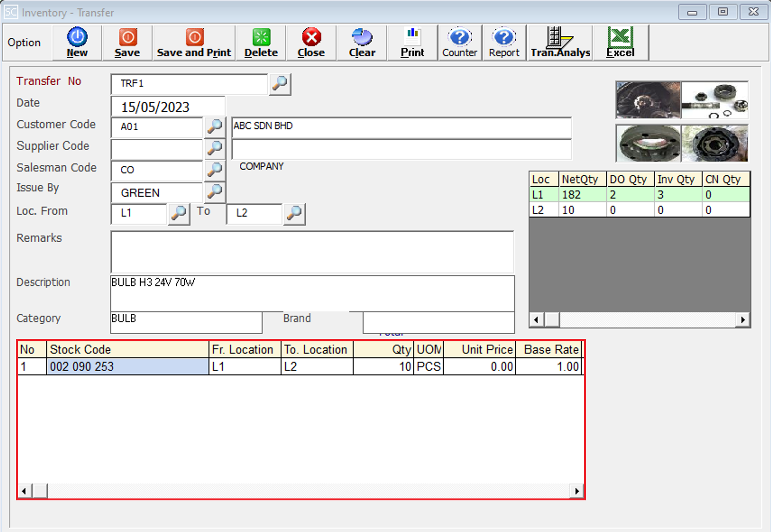Viewport: 771px width, 532px height.
Task: Export to Excel
Action: pos(621,42)
